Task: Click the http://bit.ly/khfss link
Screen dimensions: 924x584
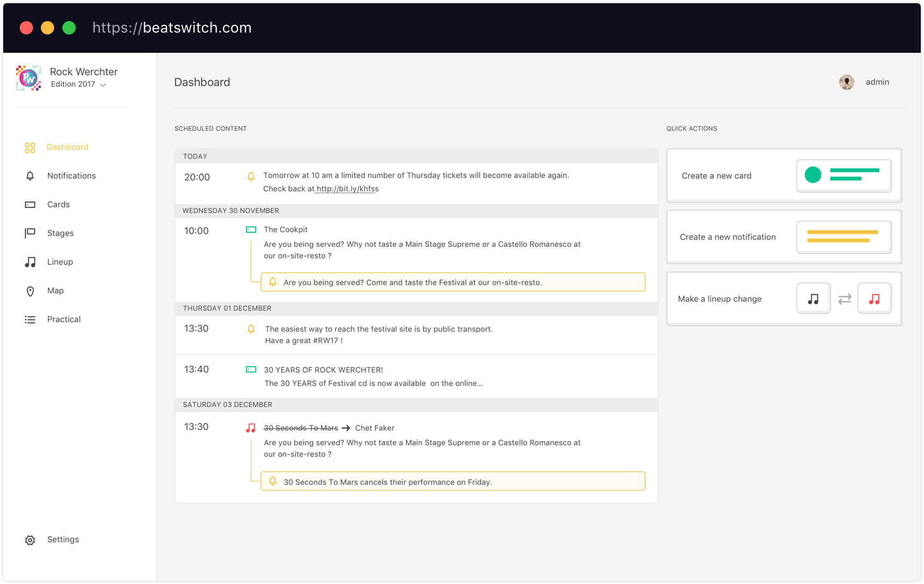Action: click(x=346, y=188)
